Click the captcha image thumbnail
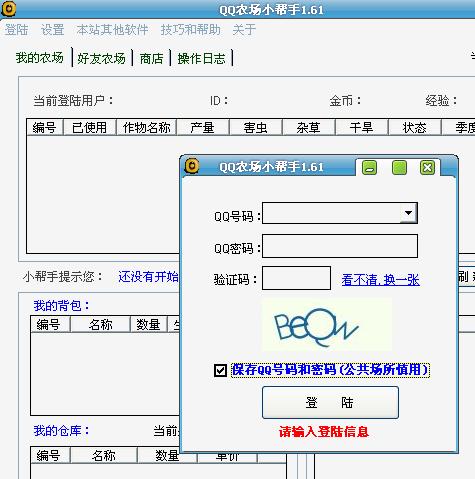475x479 pixels. [327, 325]
